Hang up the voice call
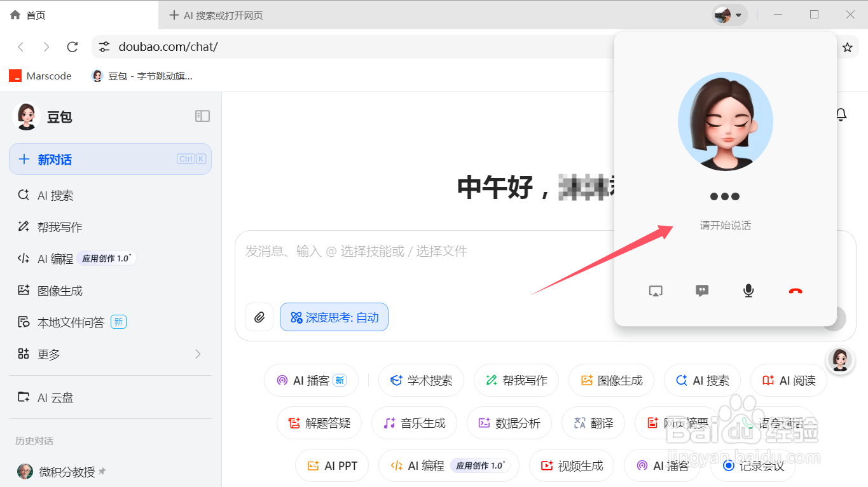This screenshot has height=487, width=868. 796,291
